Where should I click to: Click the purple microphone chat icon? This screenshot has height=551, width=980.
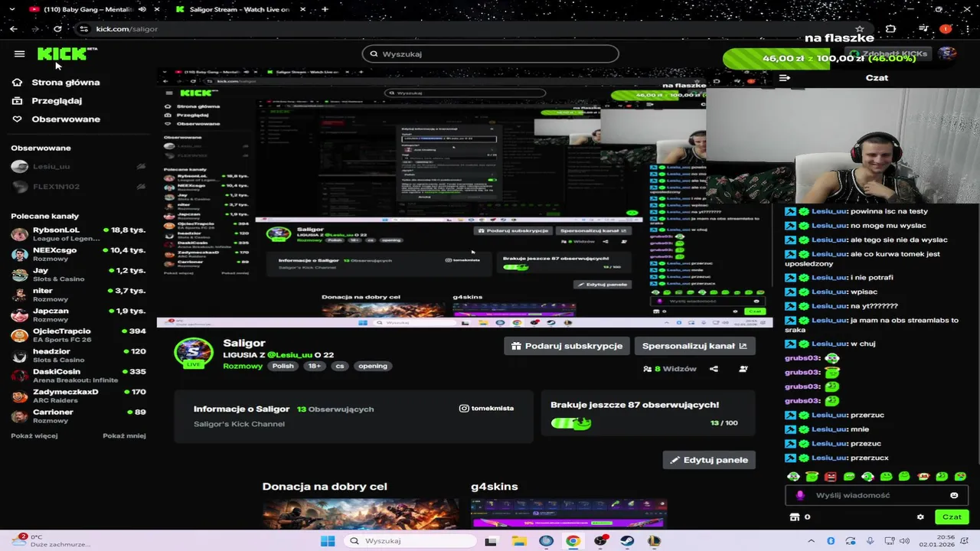pyautogui.click(x=800, y=495)
